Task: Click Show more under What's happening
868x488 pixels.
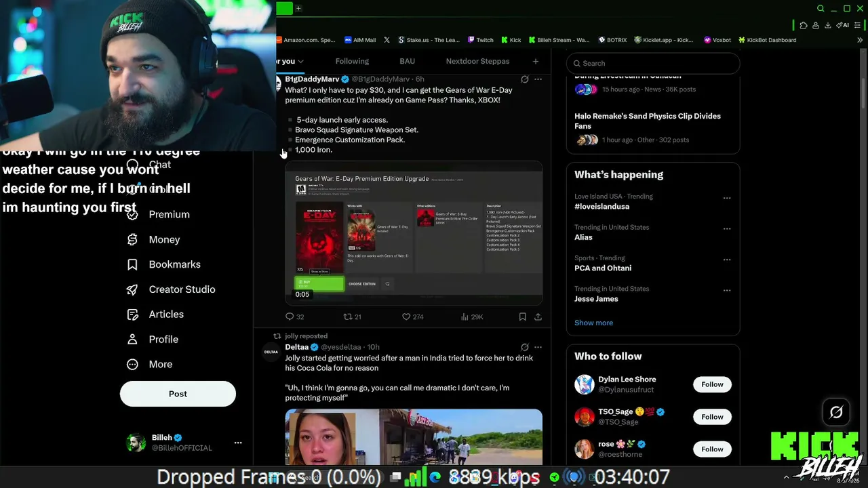Action: coord(593,323)
